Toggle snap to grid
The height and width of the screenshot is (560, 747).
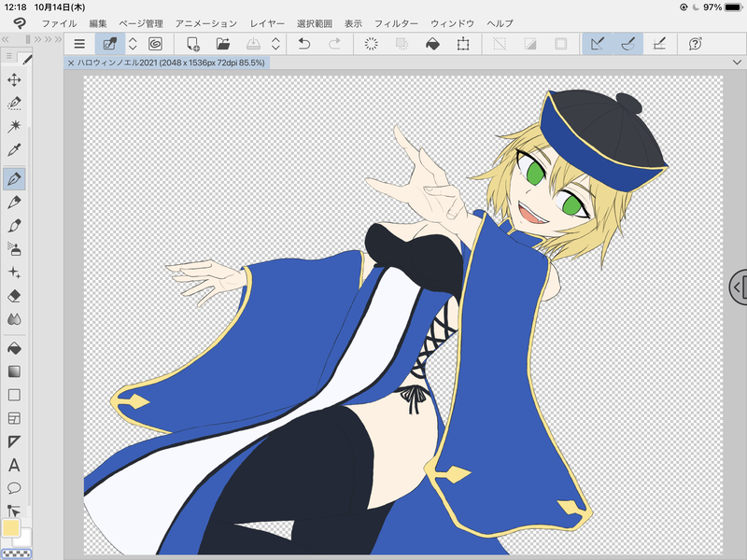(x=659, y=44)
